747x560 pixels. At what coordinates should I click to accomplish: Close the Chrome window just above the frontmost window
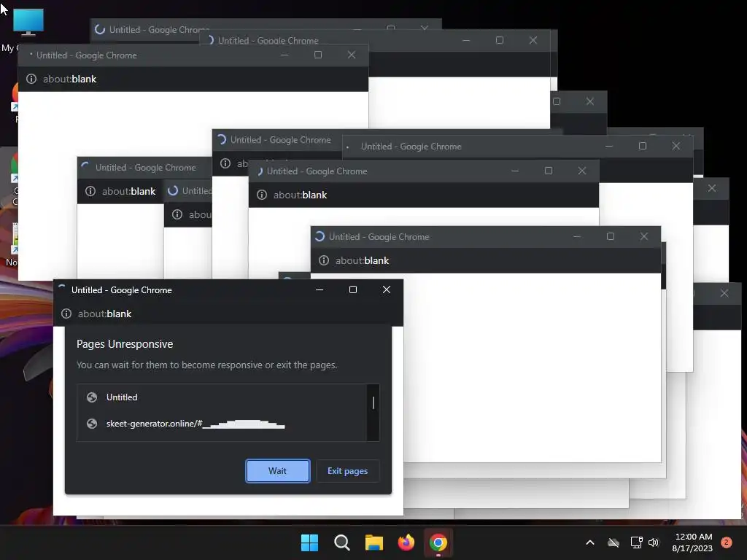(x=643, y=236)
